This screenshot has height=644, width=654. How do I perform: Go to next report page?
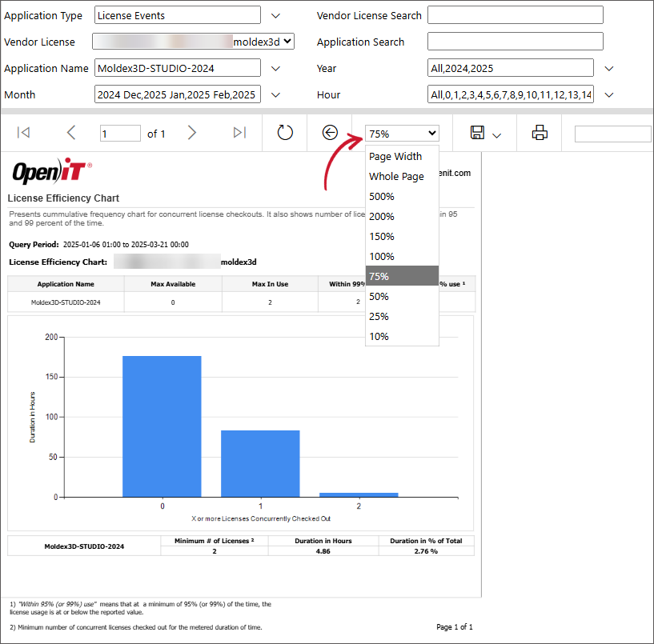192,133
